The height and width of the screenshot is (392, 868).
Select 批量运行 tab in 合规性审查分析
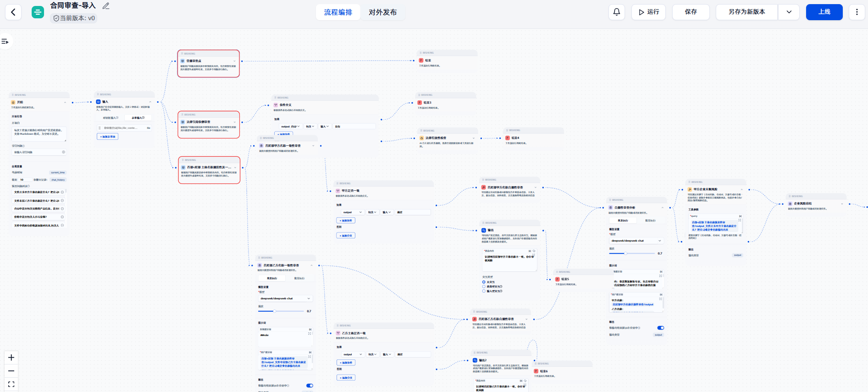pos(650,221)
